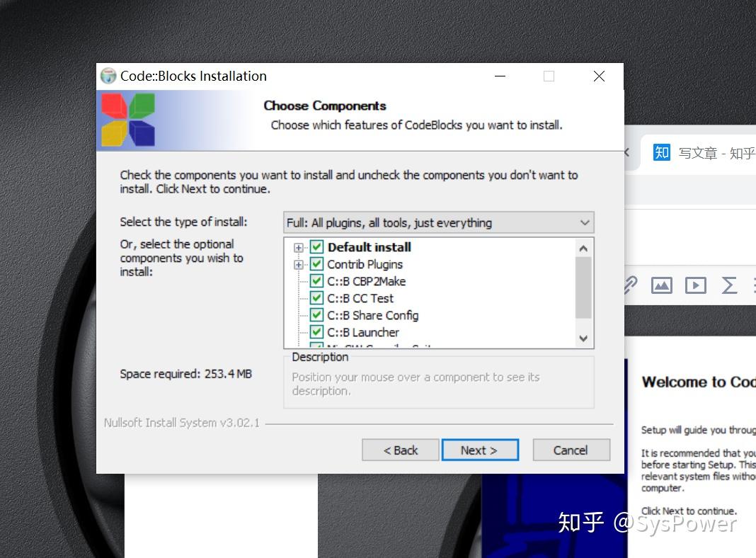Click the Nullsoft Install System v3.02.1 text
Viewport: 756px width, 558px height.
[x=182, y=423]
